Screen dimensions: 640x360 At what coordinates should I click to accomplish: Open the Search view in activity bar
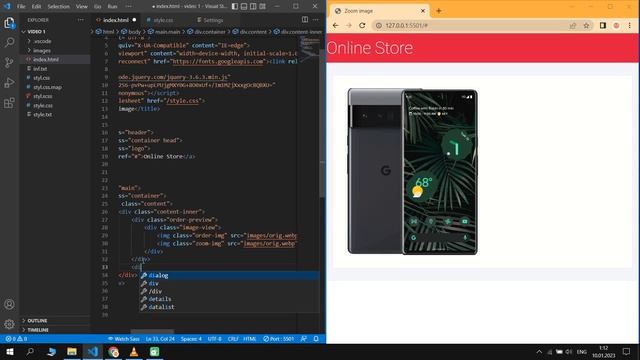[9, 42]
